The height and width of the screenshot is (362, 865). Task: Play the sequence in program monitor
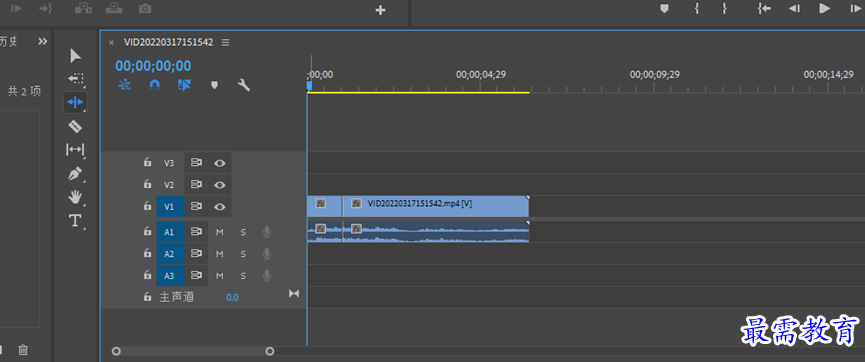(824, 8)
